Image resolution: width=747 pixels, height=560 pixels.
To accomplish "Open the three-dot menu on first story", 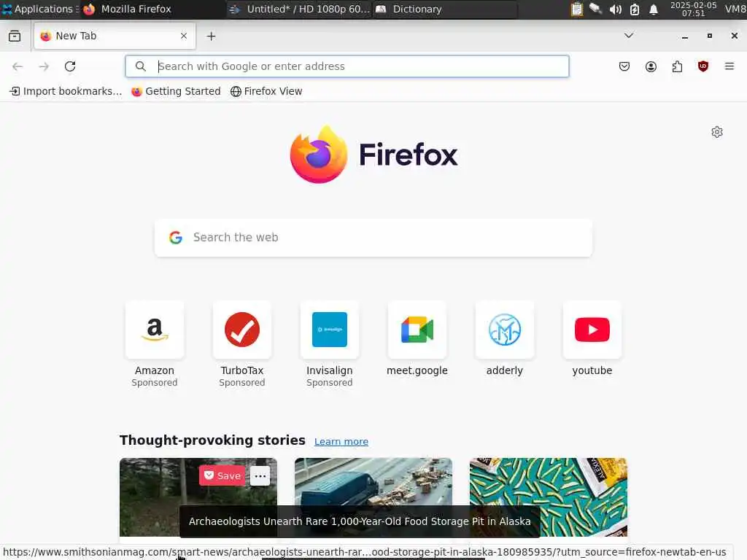I will click(260, 475).
